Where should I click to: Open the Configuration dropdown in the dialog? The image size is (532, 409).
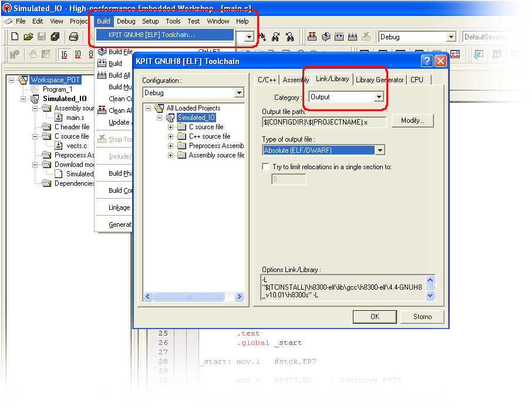[239, 93]
